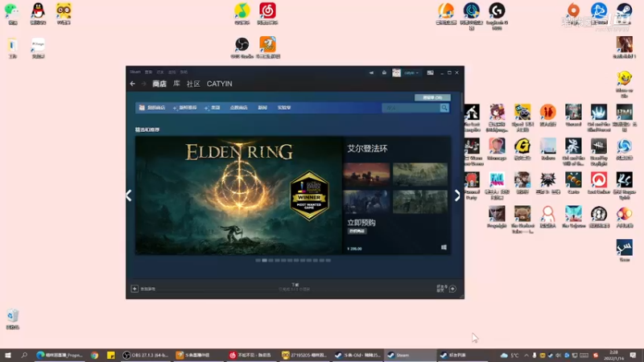Open the 下载 downloads status
The image size is (644, 362).
295,287
